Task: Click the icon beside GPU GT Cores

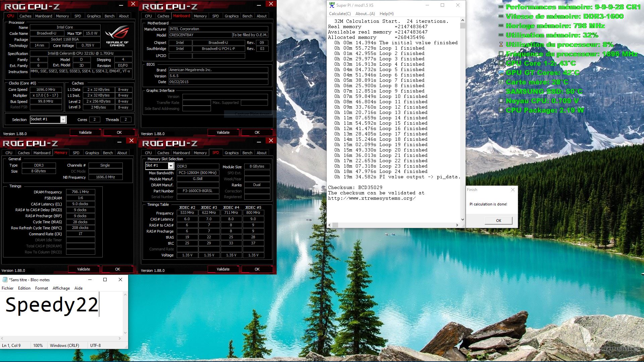Action: [501, 72]
